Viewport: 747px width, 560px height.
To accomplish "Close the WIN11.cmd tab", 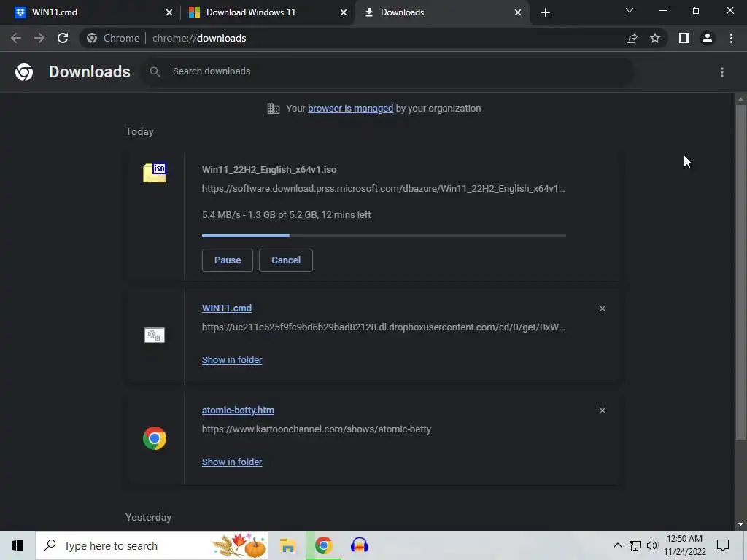I will point(169,12).
